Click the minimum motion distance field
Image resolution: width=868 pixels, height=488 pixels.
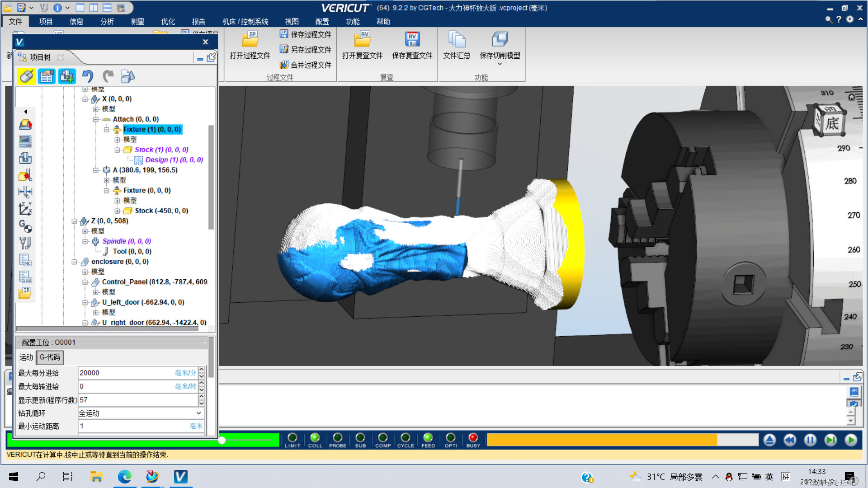point(141,426)
